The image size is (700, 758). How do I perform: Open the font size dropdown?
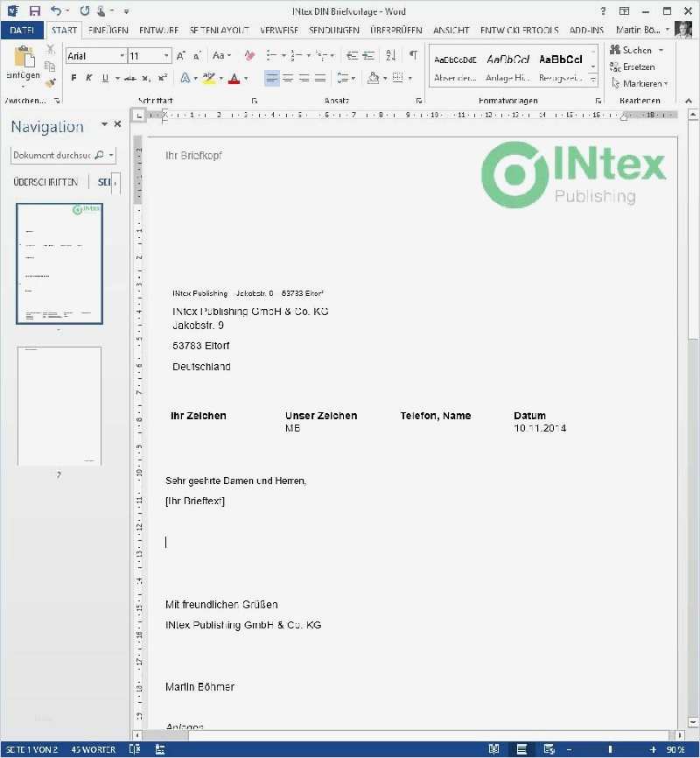point(166,56)
